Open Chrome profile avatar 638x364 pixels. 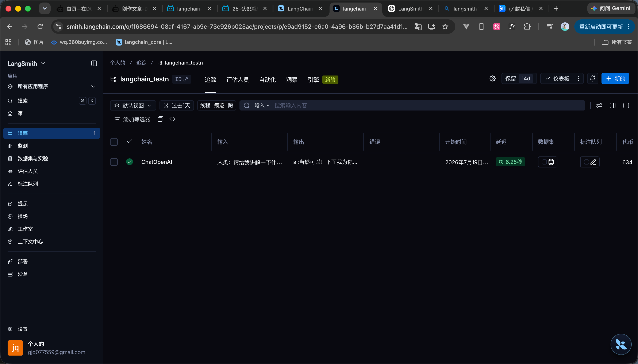tap(565, 27)
